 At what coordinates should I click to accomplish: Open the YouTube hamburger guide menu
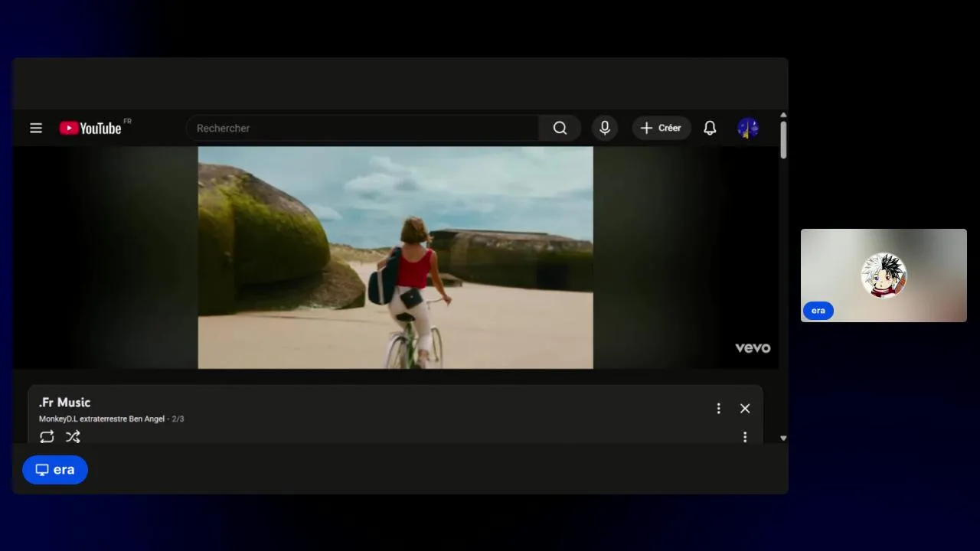click(x=36, y=128)
